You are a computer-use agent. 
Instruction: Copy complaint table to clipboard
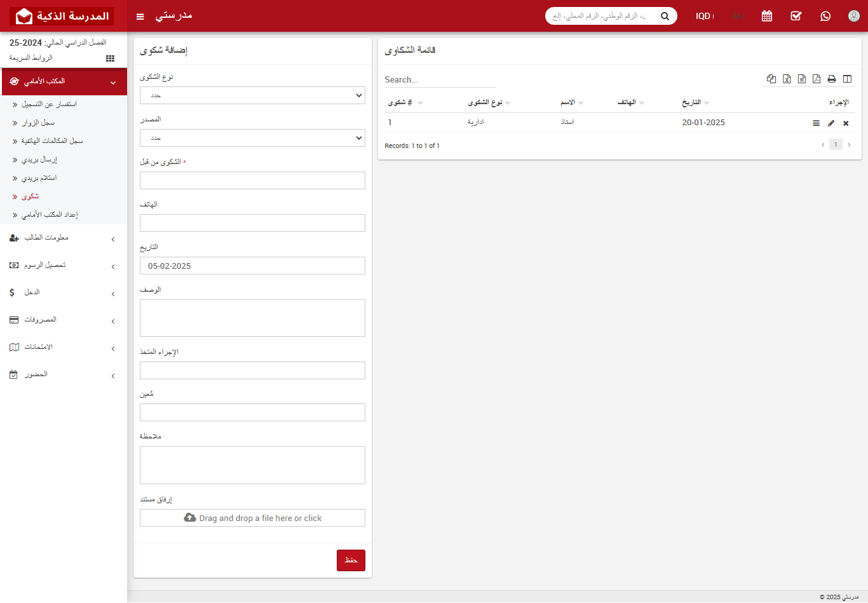pyautogui.click(x=771, y=79)
